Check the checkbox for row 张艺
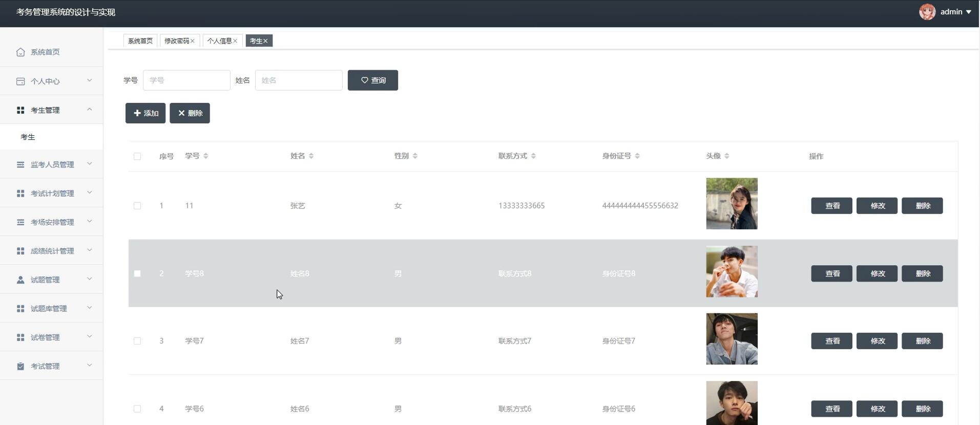Screen dimensions: 980x425 137,206
